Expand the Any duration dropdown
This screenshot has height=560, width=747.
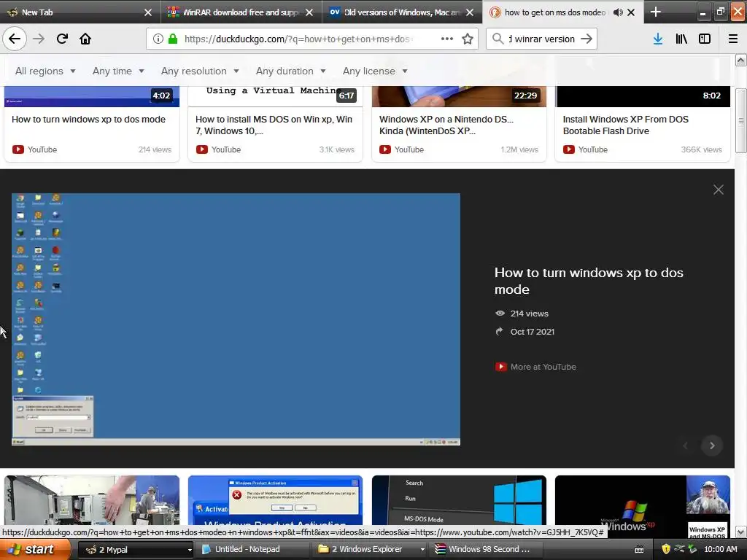tap(290, 71)
